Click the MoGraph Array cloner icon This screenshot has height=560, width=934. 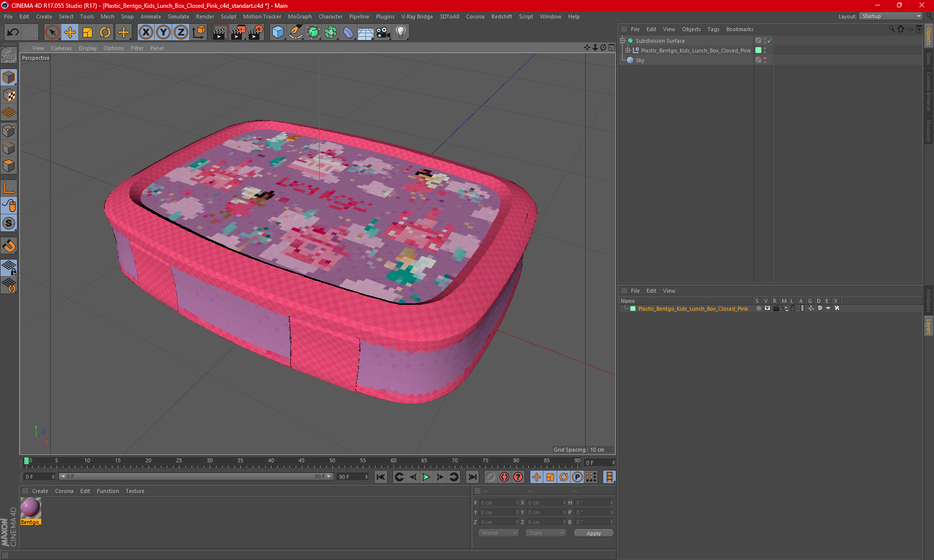tap(331, 32)
